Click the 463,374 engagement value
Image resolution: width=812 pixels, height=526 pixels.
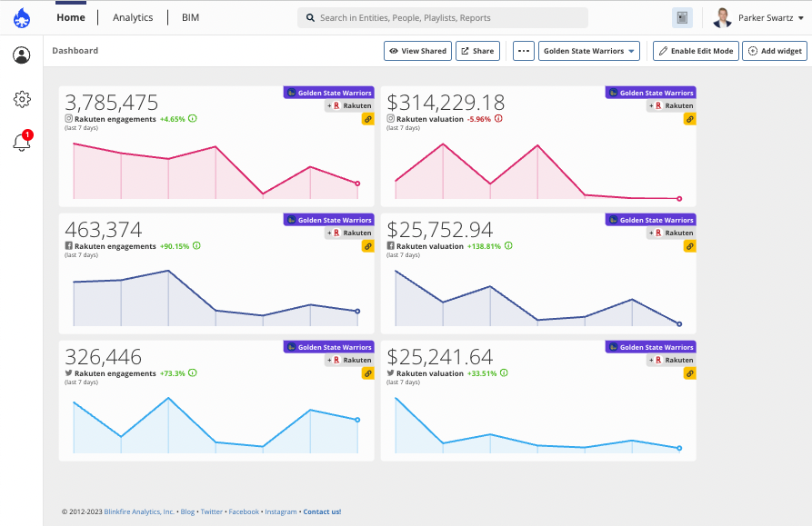tap(104, 230)
